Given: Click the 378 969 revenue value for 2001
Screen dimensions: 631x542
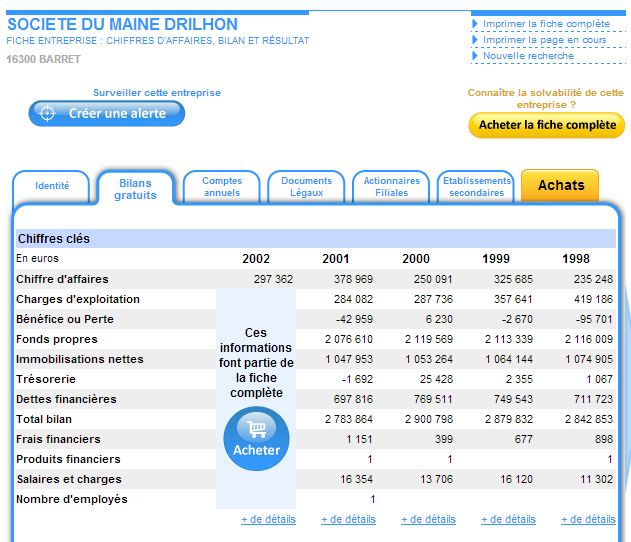Looking at the screenshot, I should [x=353, y=279].
